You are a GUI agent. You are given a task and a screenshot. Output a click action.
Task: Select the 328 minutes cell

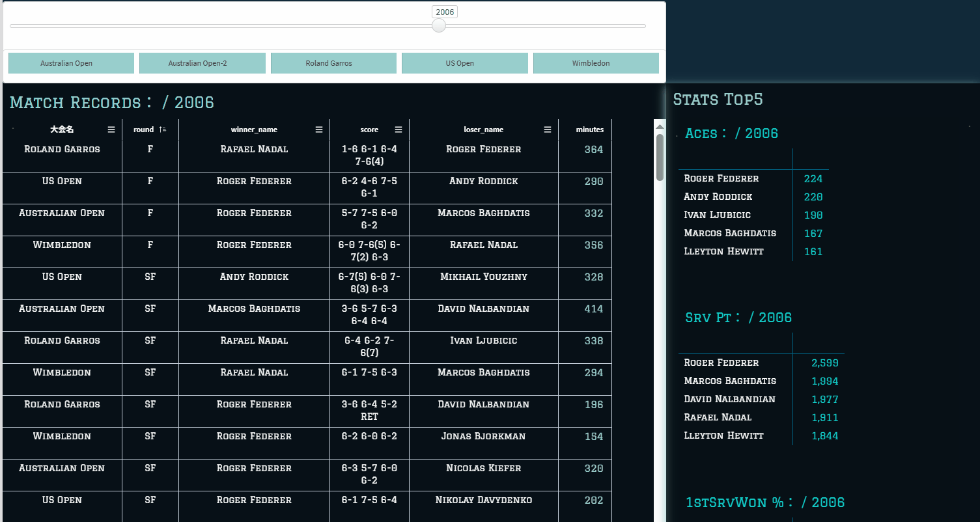585,284
